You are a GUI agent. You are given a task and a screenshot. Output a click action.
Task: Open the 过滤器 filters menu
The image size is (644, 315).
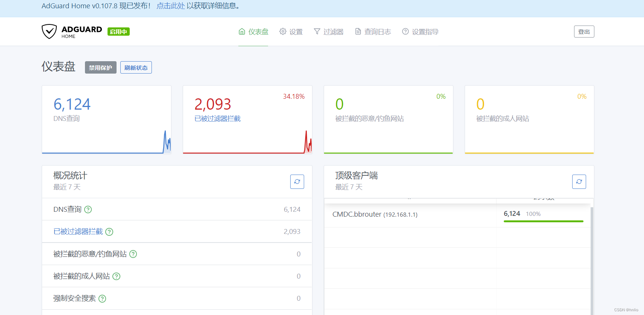point(329,32)
